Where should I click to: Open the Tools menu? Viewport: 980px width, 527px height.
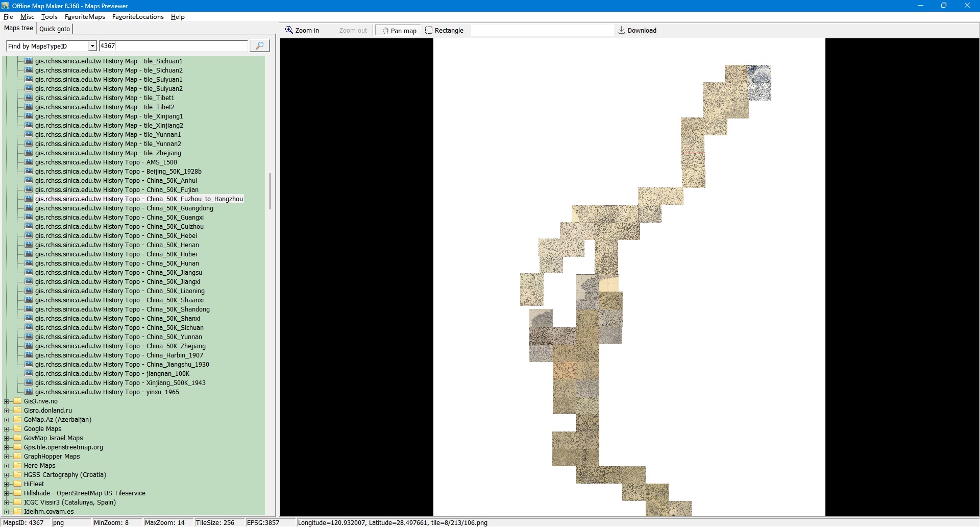(x=49, y=17)
